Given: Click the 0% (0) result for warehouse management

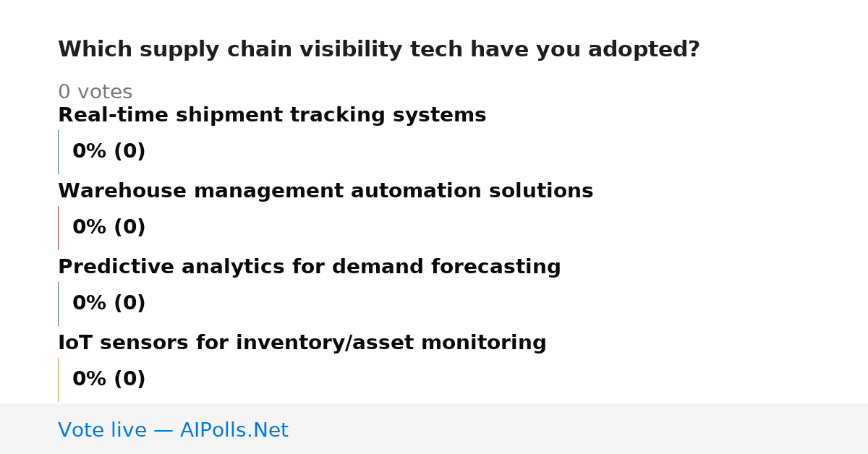Looking at the screenshot, I should tap(109, 227).
